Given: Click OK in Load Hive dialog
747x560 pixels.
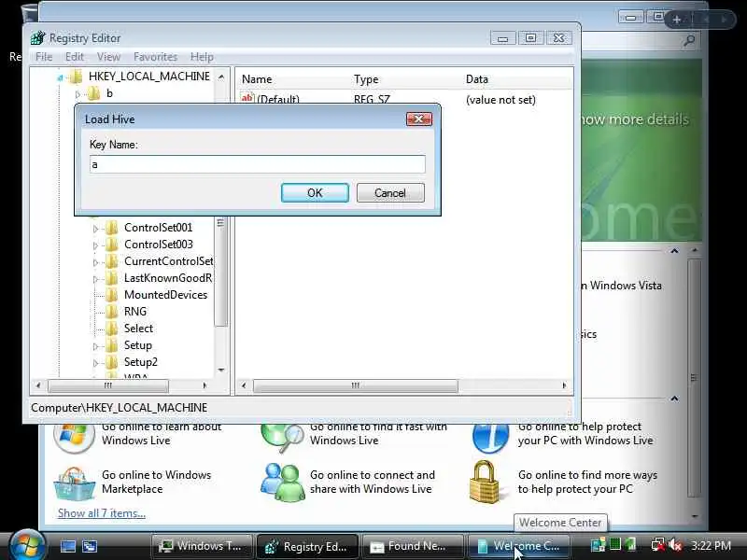Looking at the screenshot, I should point(315,193).
